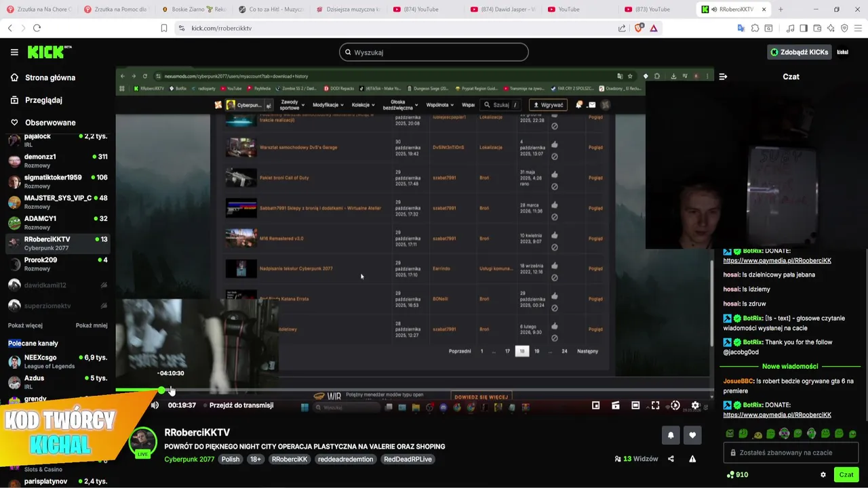Click the first green chat emote
The width and height of the screenshot is (868, 488).
[x=730, y=433]
